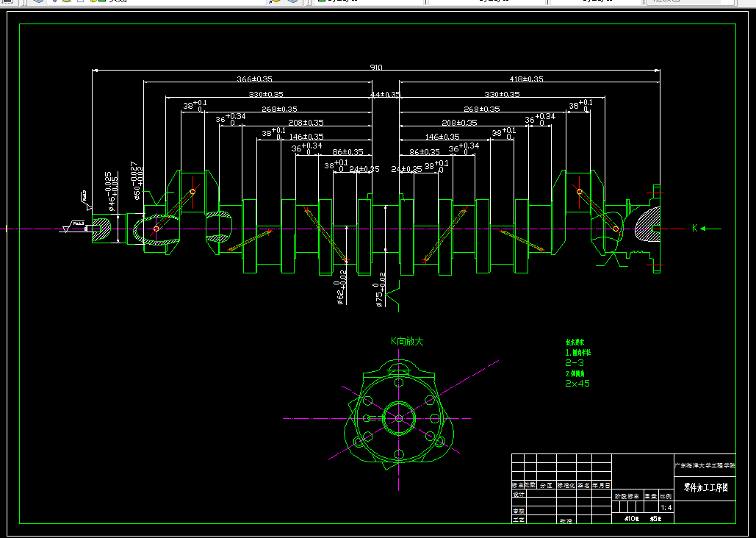Select the 'K向放大' view title
Image resolution: width=756 pixels, height=538 pixels.
[407, 341]
